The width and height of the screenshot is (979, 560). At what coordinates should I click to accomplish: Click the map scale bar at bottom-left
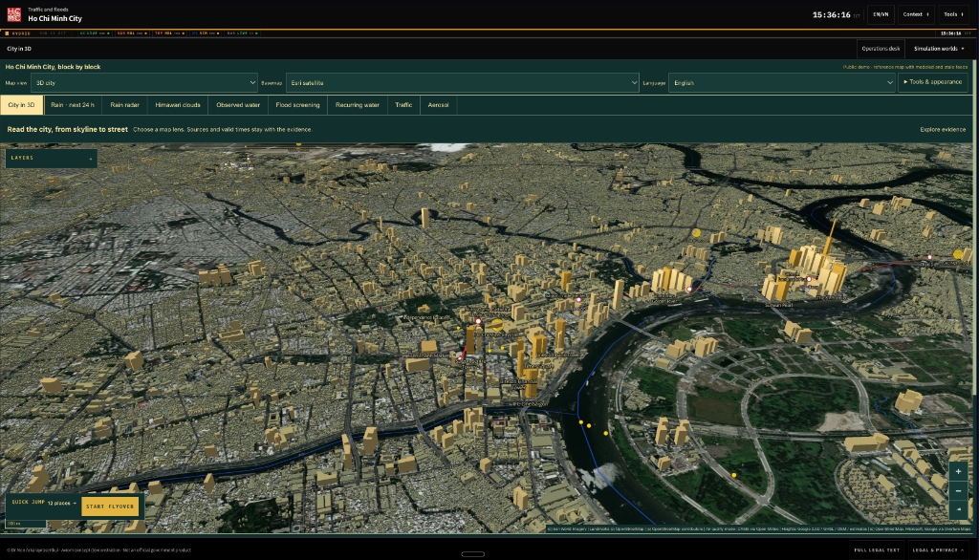tap(25, 524)
